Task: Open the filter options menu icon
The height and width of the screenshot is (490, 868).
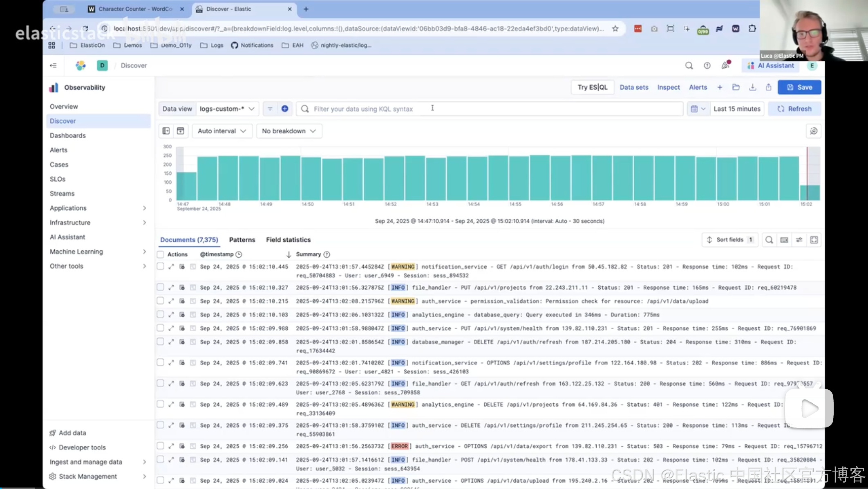Action: [x=270, y=109]
